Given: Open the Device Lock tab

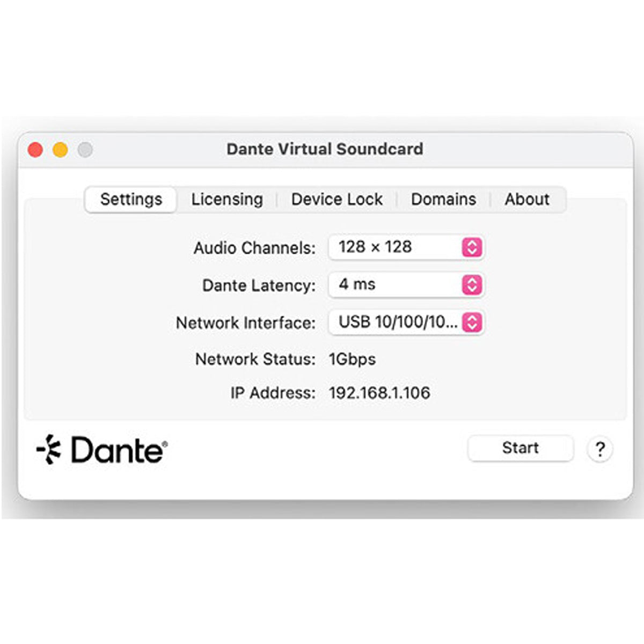Looking at the screenshot, I should [337, 199].
